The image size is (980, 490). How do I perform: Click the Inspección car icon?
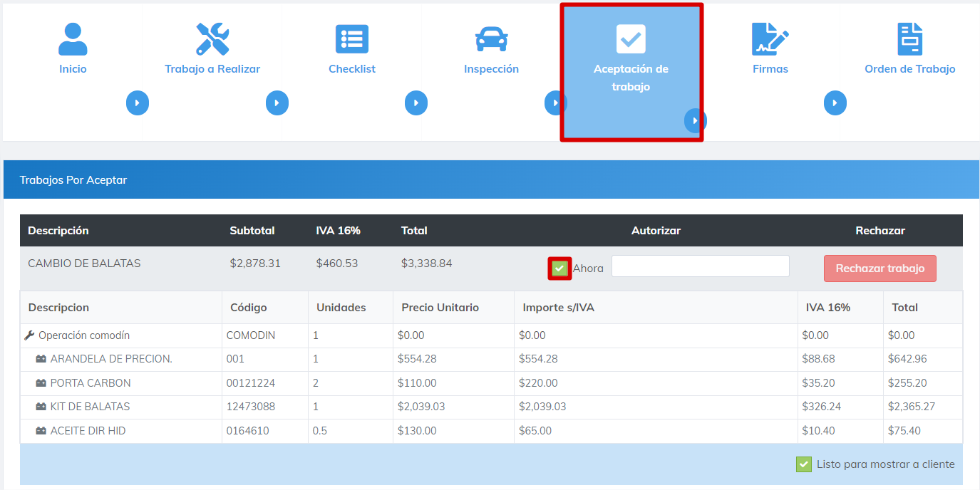(491, 39)
